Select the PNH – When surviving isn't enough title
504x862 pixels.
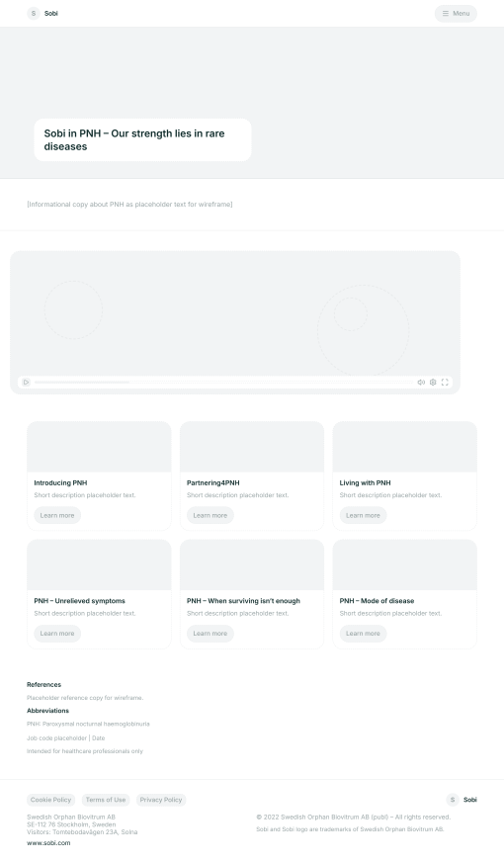243,601
